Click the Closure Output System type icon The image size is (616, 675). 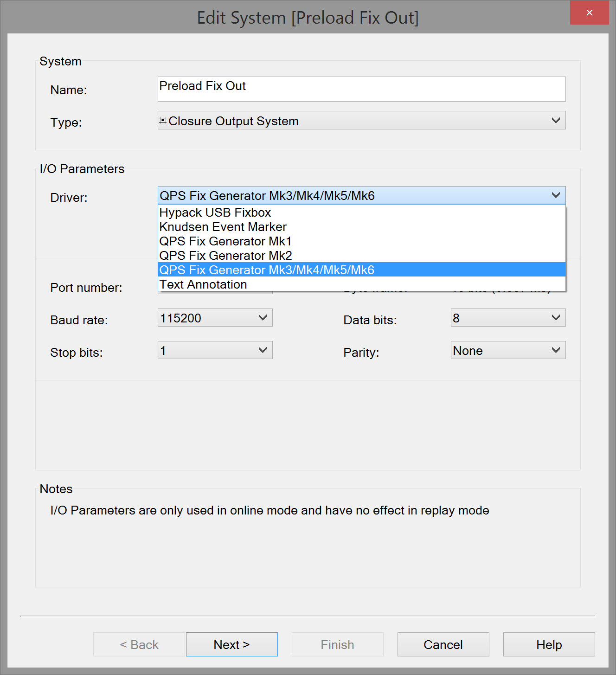click(163, 121)
